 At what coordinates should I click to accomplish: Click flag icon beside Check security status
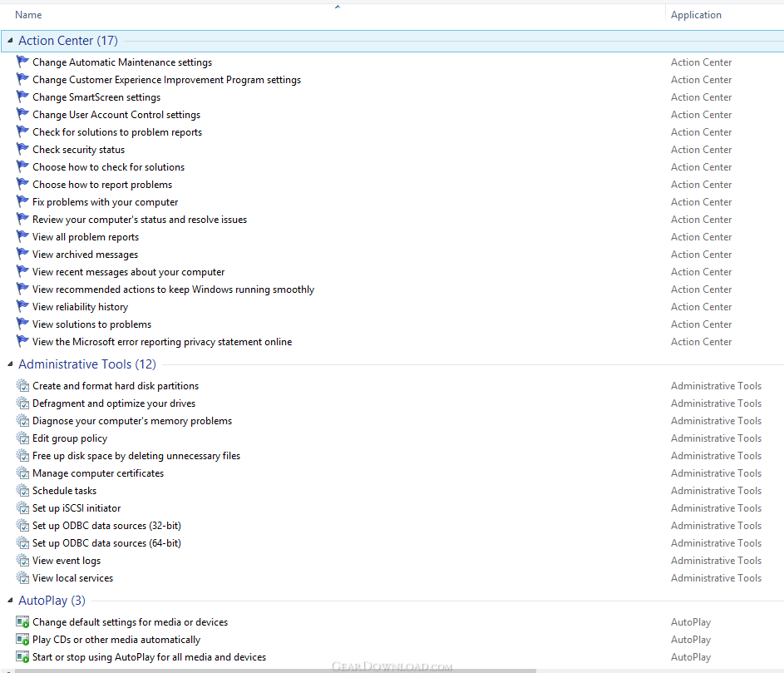[x=22, y=149]
